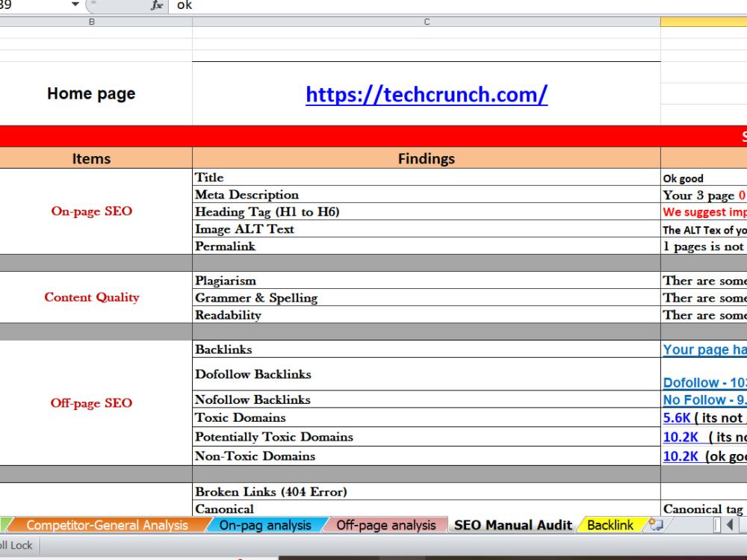Select the 'Potentially Toxic Domains' cell
The height and width of the screenshot is (560, 747).
[427, 437]
